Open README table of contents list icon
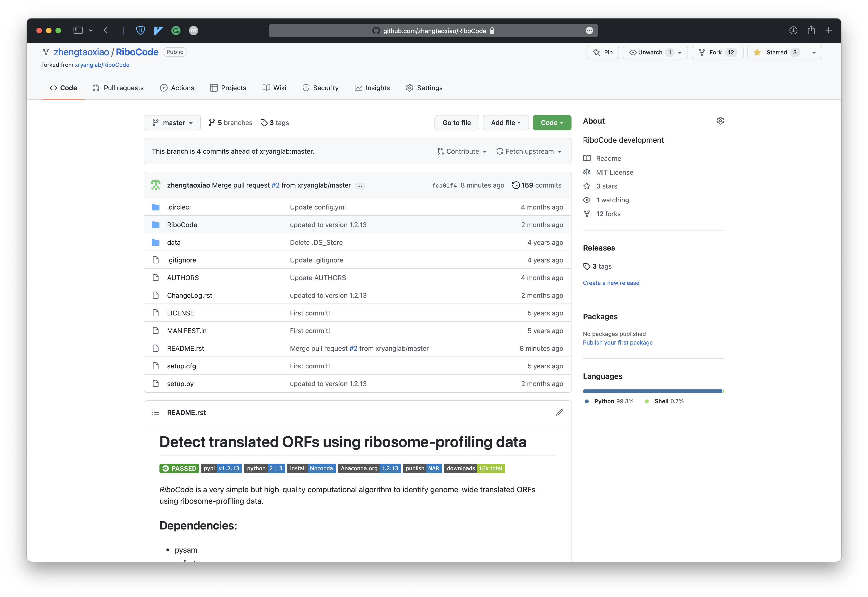Screen dimensions: 868x597 coord(156,412)
